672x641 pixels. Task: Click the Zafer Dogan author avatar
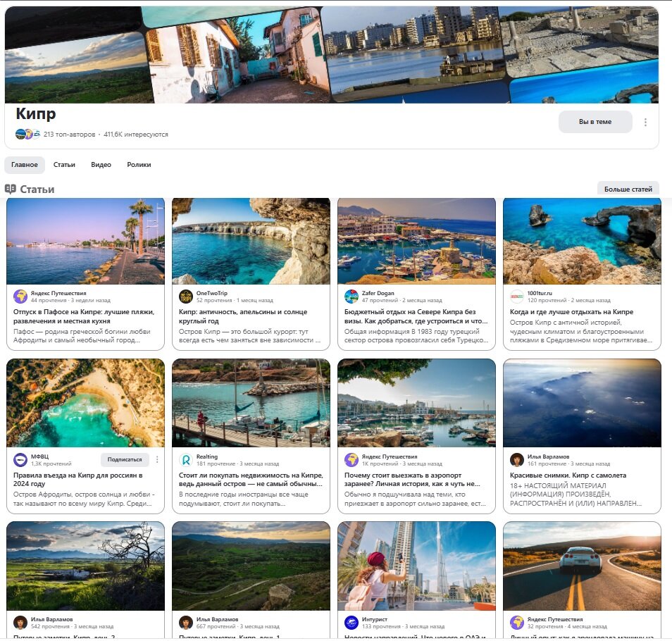351,296
